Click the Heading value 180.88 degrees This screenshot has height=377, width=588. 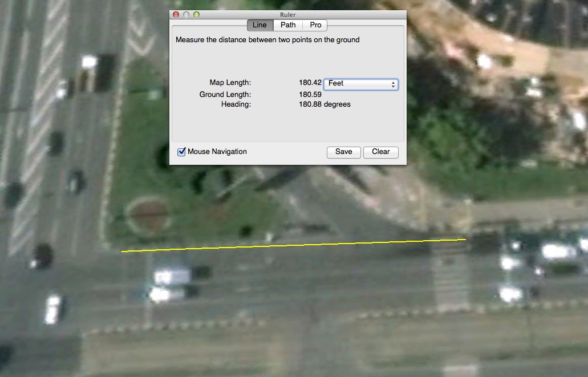click(325, 105)
